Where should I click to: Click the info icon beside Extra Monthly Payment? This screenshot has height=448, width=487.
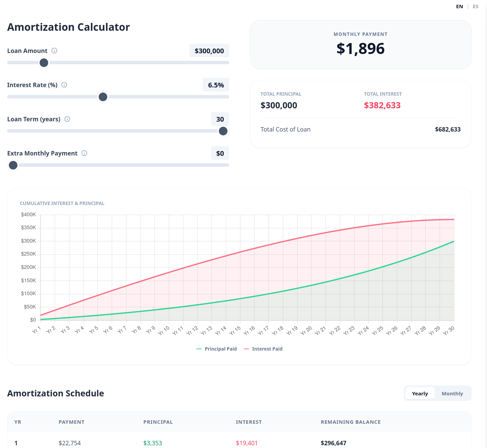(x=84, y=153)
